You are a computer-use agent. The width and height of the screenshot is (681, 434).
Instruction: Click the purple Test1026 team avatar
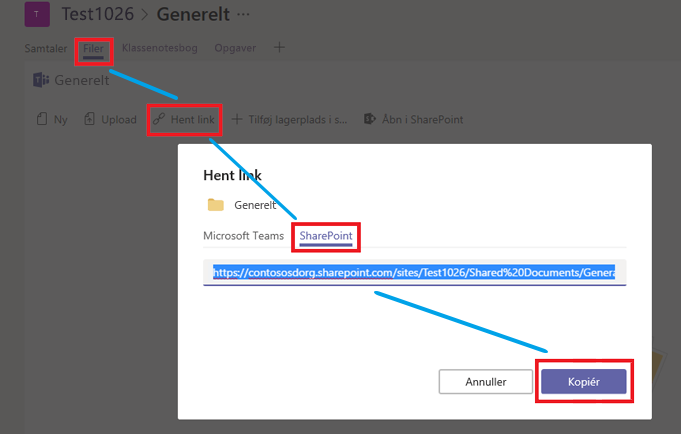[37, 14]
